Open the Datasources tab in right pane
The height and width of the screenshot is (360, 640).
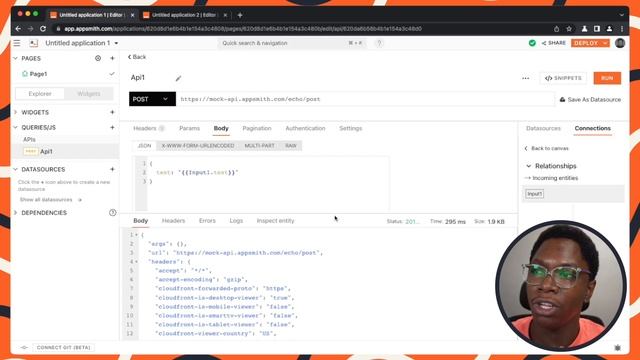coord(543,128)
